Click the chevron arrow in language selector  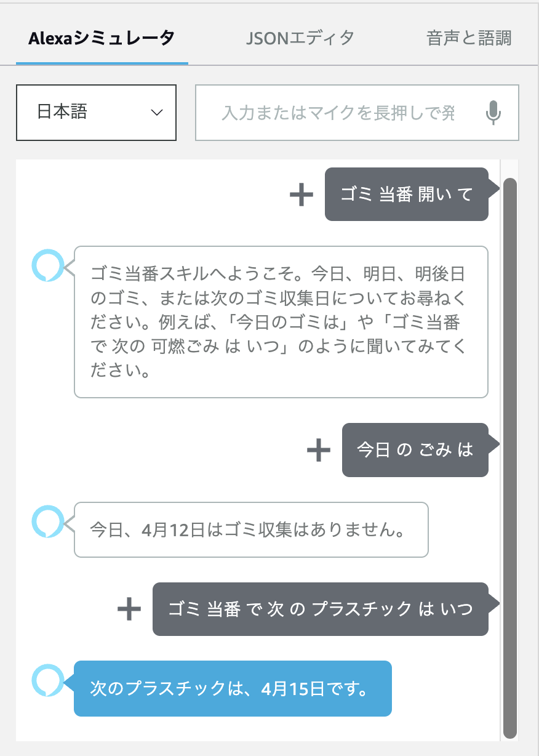coord(156,113)
